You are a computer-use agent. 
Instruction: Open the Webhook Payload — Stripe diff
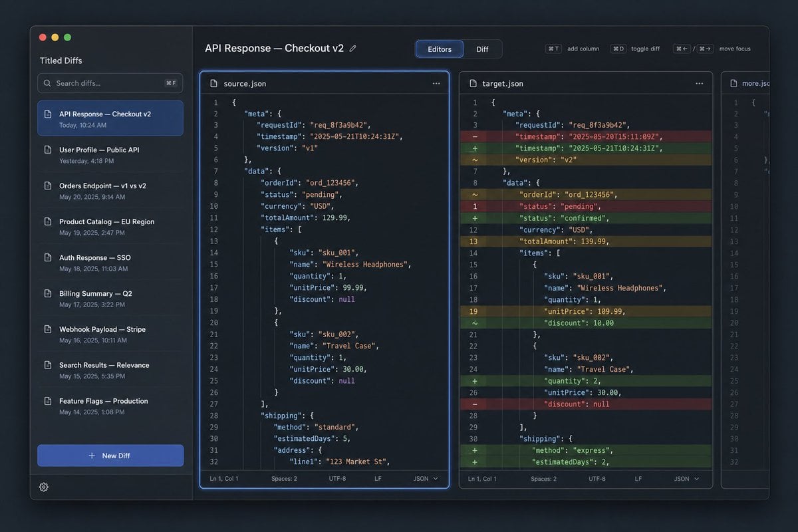pos(110,334)
